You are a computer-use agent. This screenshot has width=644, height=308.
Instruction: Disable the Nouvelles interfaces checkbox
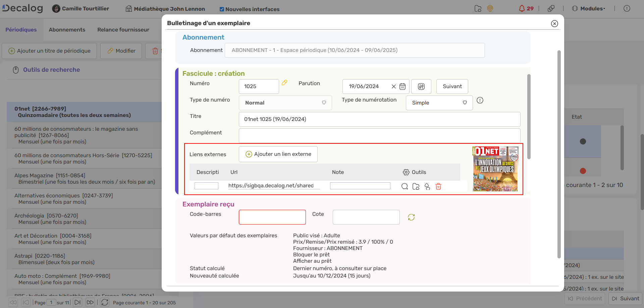pyautogui.click(x=222, y=9)
